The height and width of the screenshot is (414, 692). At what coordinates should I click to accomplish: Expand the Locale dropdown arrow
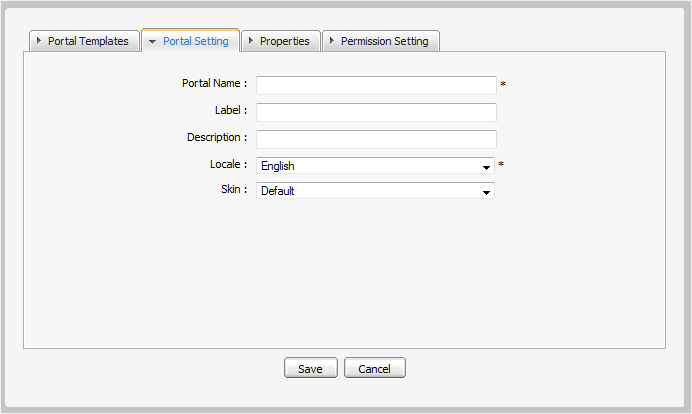point(486,166)
